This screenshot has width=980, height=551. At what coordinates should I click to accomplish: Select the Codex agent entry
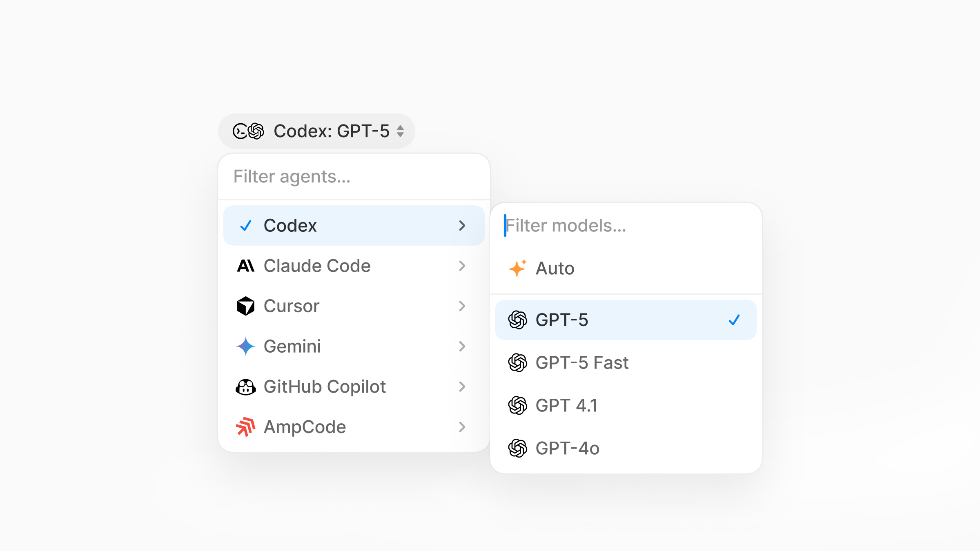[291, 225]
